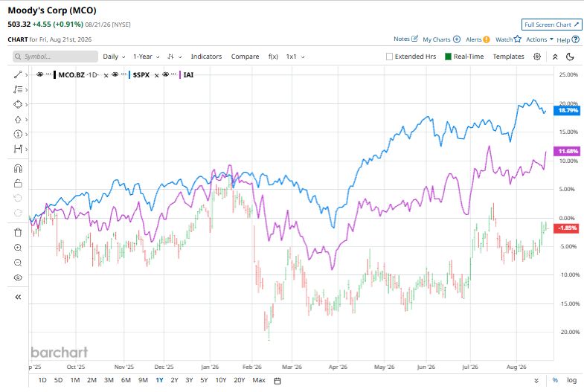Open f(x) expressions menu
Viewport: 584px width, 392px height.
[273, 57]
